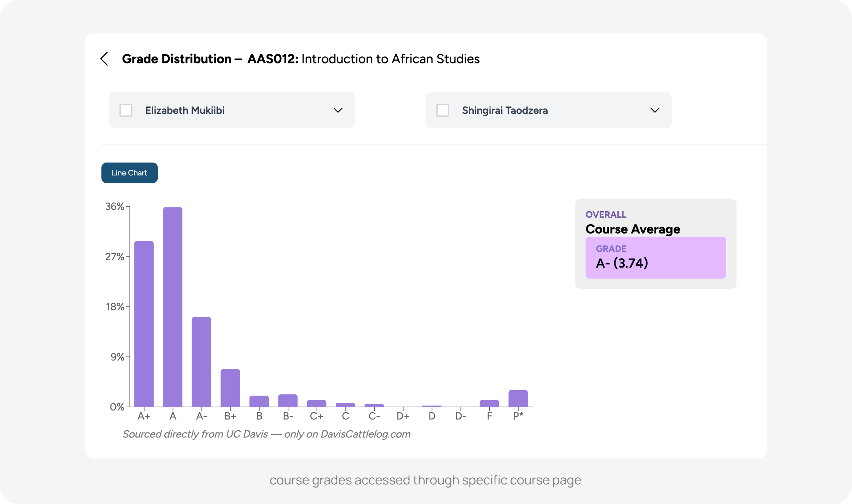The image size is (852, 504).
Task: Go back using the left arrow icon
Action: (x=104, y=59)
